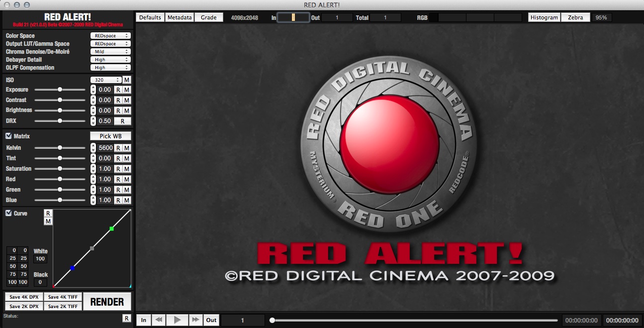Click the M button next to ISO
644x328 pixels.
pyautogui.click(x=127, y=80)
